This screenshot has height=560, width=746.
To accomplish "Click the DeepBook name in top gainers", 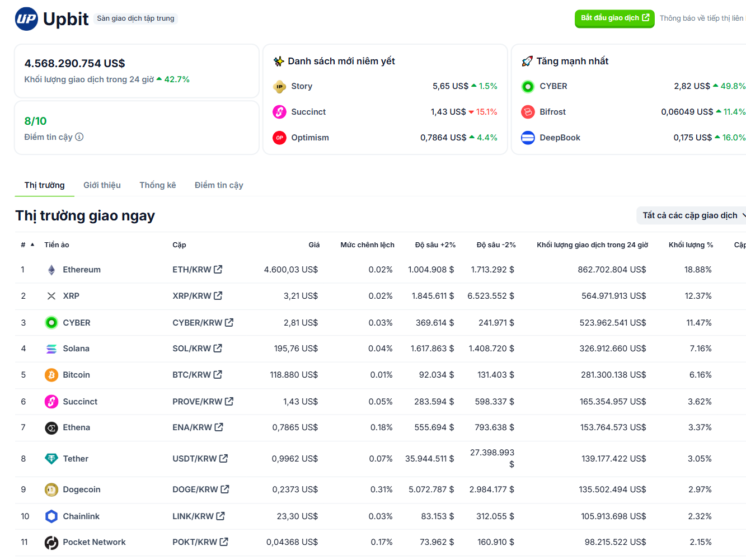I will coord(560,138).
